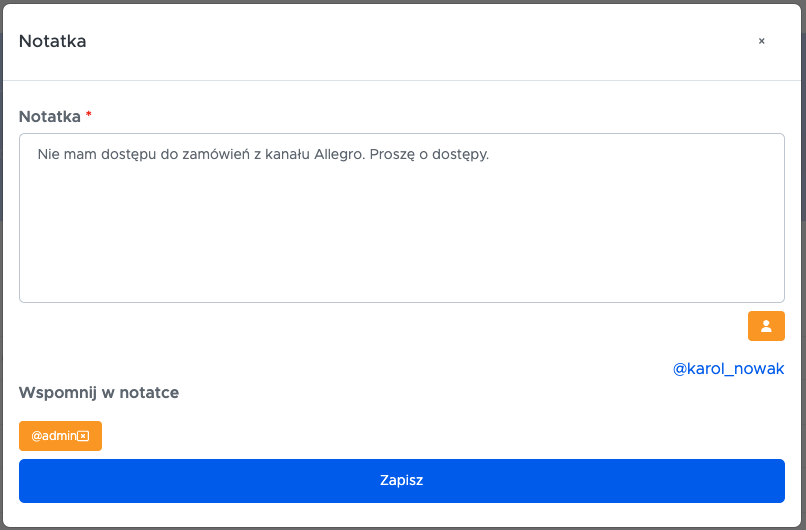Save the note with the Zapisz button

tap(402, 481)
